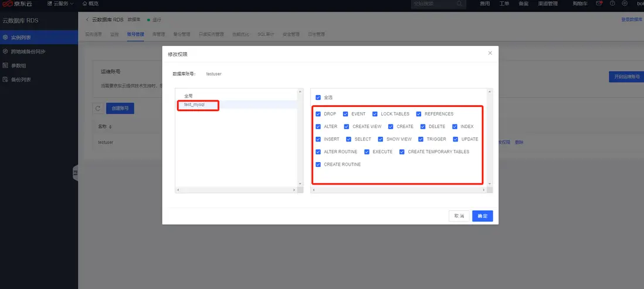Viewport: 644px width, 289px height.
Task: Open 购物车 in the top bar
Action: tap(580, 4)
